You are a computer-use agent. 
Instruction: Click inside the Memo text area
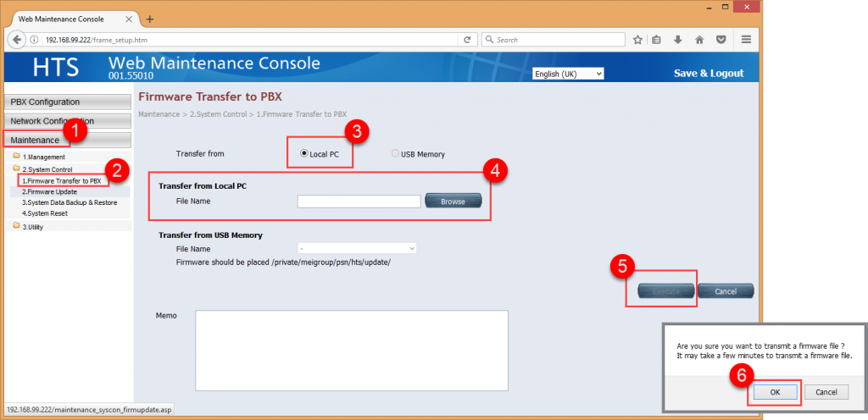352,351
